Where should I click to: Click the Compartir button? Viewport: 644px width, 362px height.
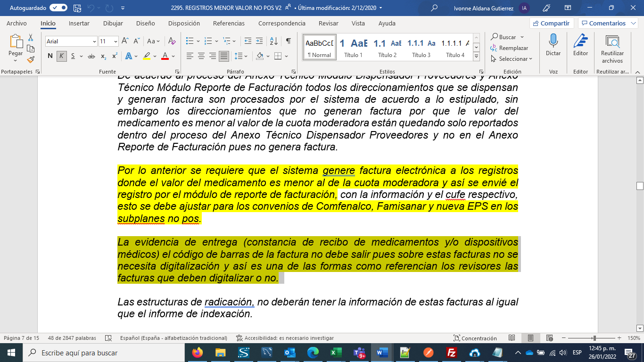pyautogui.click(x=551, y=23)
